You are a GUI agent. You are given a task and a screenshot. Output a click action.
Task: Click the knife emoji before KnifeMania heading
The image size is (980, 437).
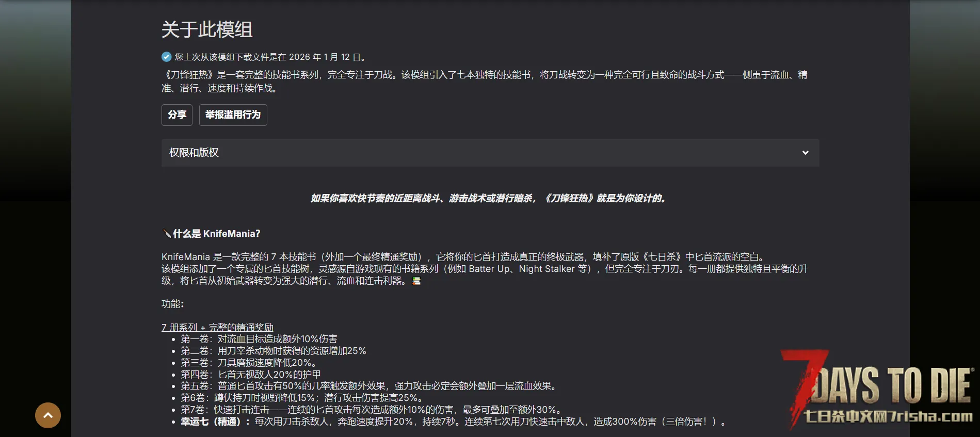[x=167, y=234]
